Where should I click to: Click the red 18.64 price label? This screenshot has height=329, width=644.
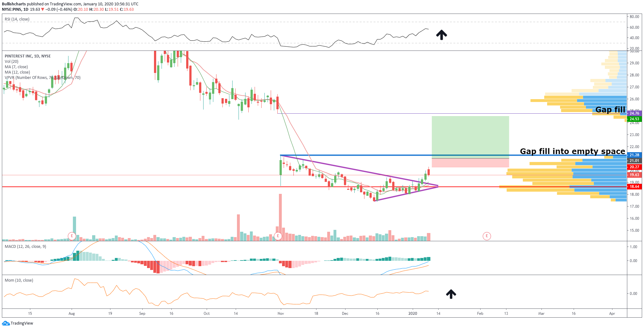(634, 187)
